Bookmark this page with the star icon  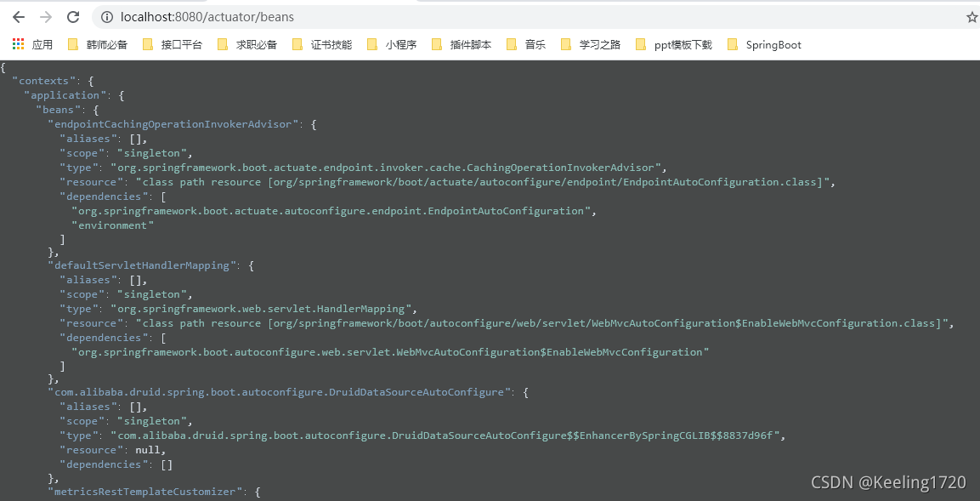972,18
